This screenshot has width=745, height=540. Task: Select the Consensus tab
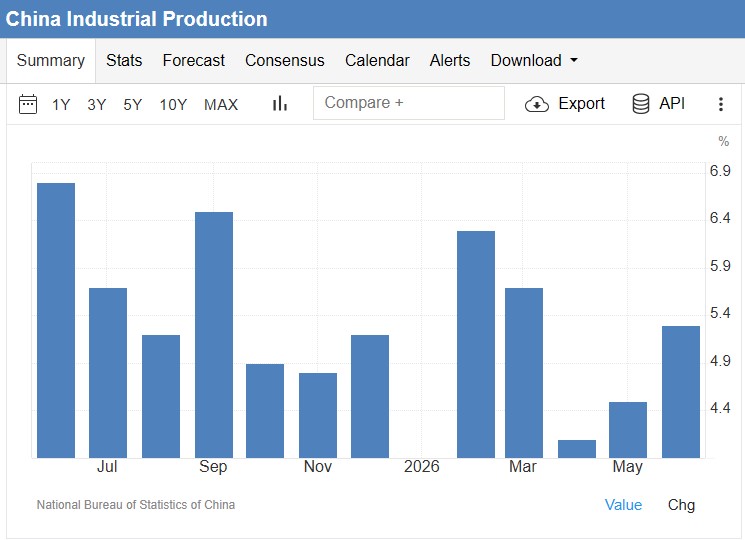tap(285, 60)
